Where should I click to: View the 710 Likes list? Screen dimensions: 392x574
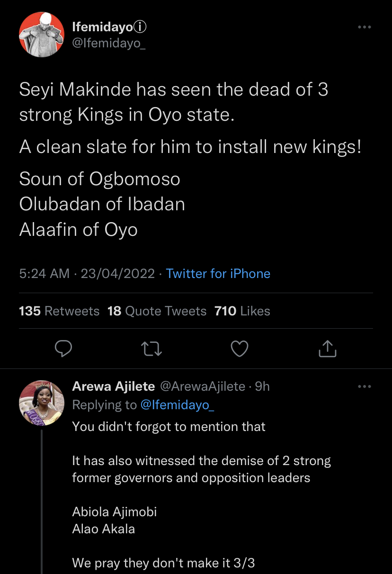click(242, 311)
